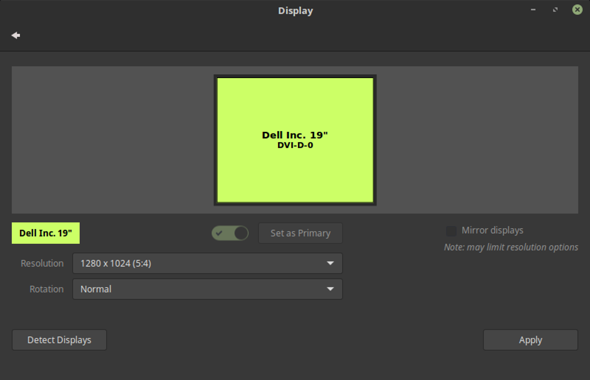Enable the Mirror displays checkbox
Image resolution: width=590 pixels, height=380 pixels.
click(x=451, y=231)
